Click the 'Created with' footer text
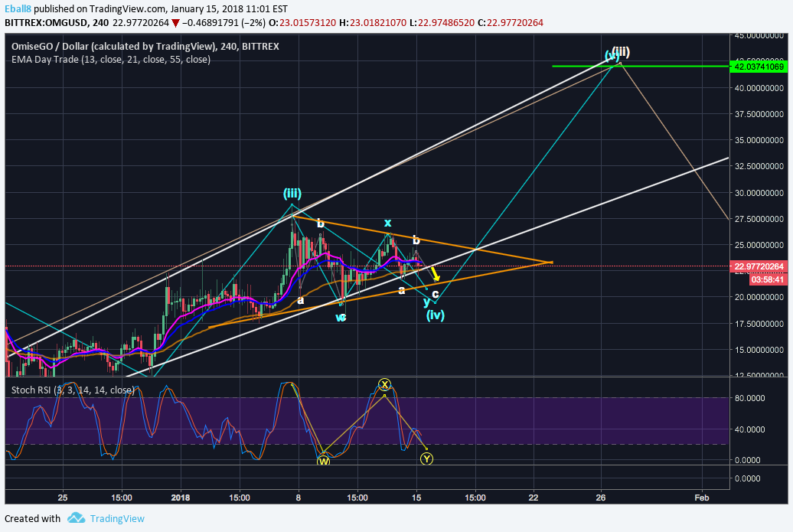 [32, 518]
